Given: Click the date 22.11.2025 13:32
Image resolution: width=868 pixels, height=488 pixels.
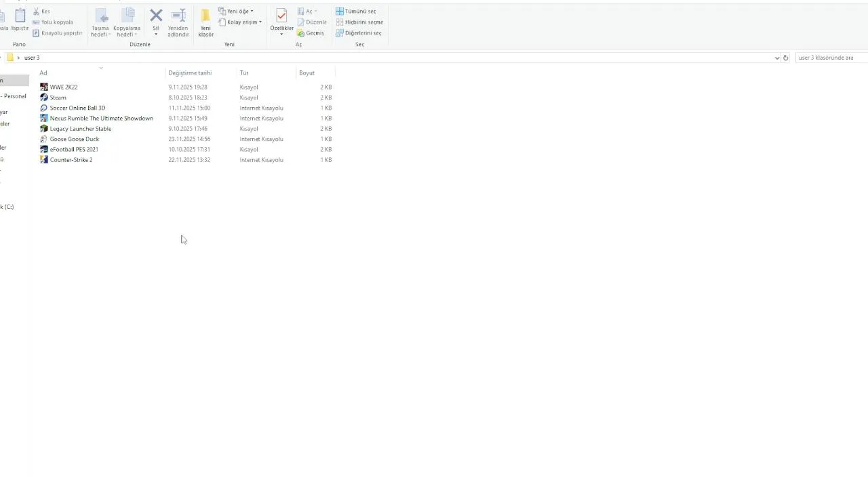Looking at the screenshot, I should point(189,160).
